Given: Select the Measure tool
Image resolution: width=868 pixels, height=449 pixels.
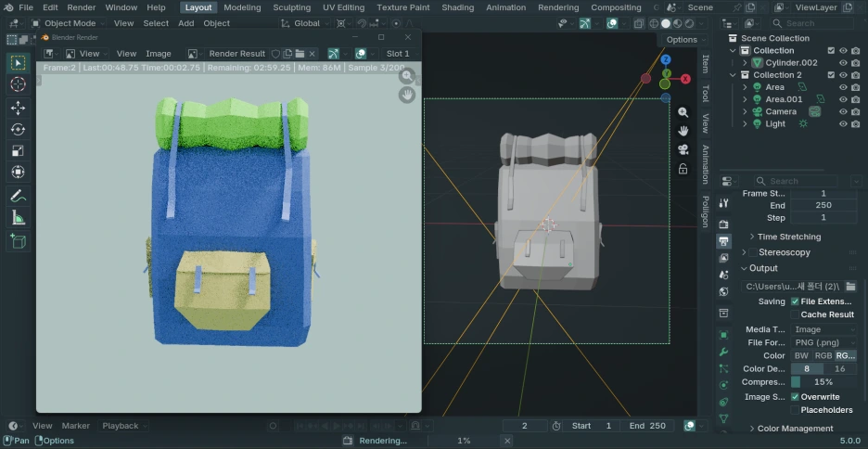Looking at the screenshot, I should 18,218.
